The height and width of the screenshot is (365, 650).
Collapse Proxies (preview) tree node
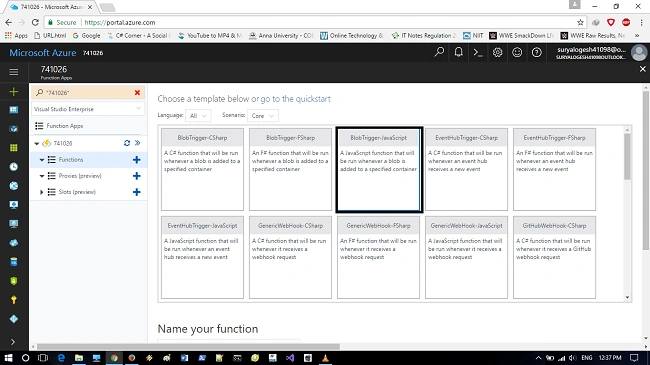point(42,176)
